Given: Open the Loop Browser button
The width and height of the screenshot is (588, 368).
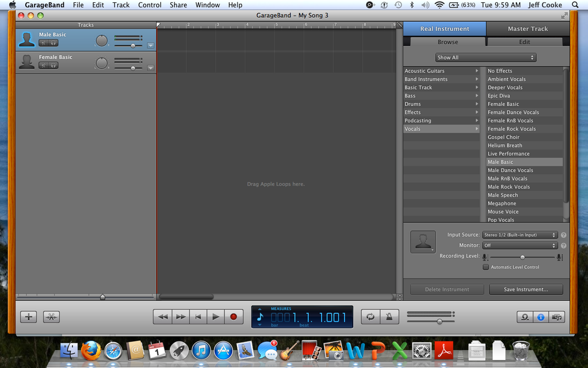Looking at the screenshot, I should point(525,317).
